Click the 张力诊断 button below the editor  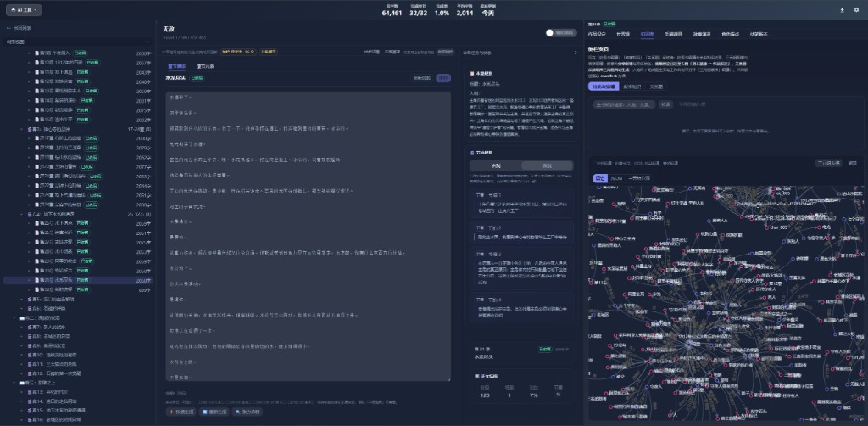click(x=247, y=412)
